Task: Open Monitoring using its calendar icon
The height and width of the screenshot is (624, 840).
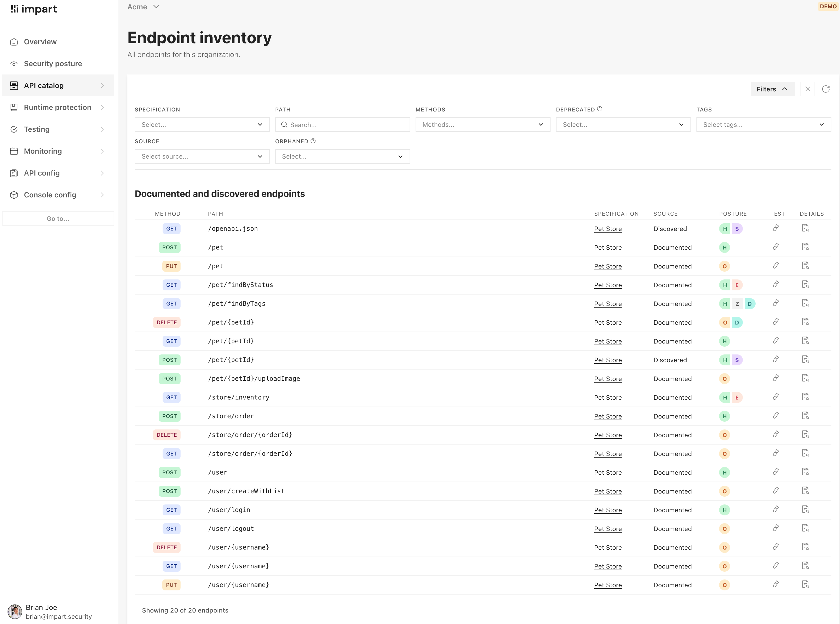Action: pos(14,151)
